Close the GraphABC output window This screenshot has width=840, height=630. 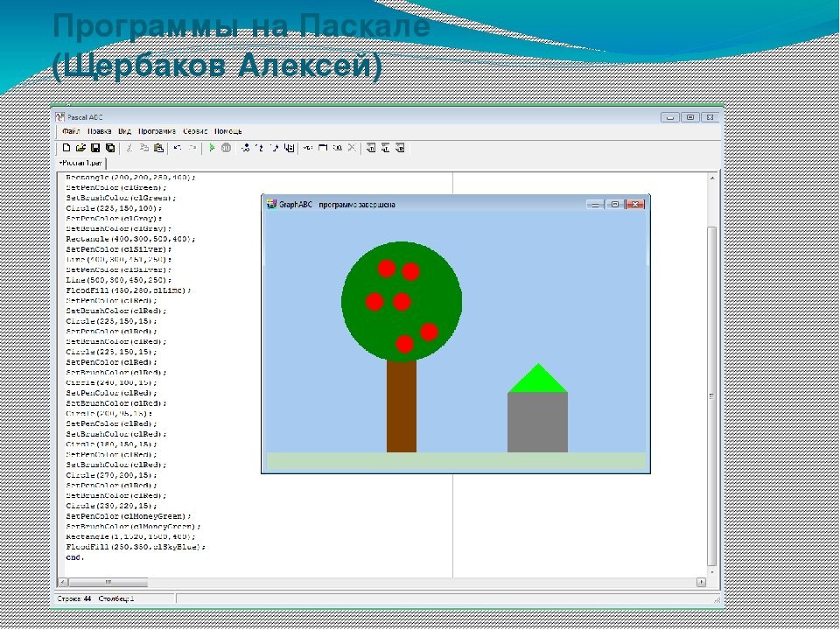(x=636, y=204)
